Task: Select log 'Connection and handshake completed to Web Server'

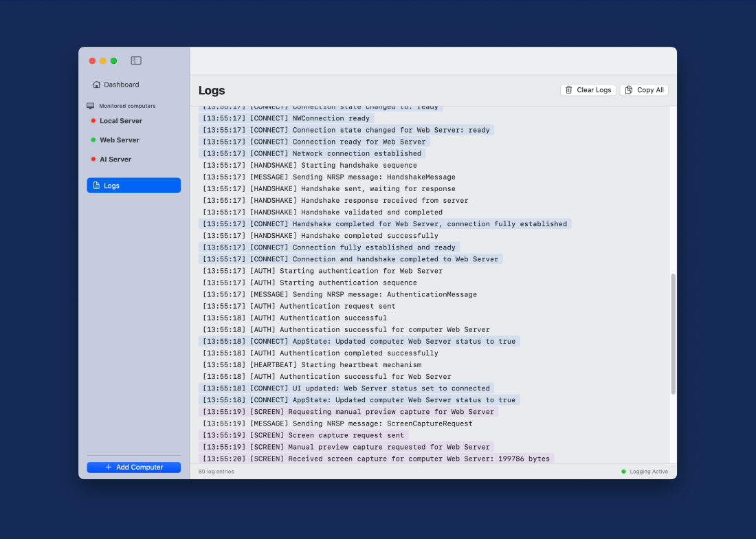Action: [351, 259]
